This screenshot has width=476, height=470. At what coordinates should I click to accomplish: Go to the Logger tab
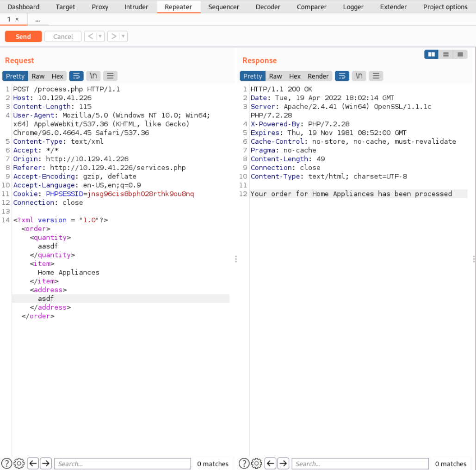click(x=353, y=6)
